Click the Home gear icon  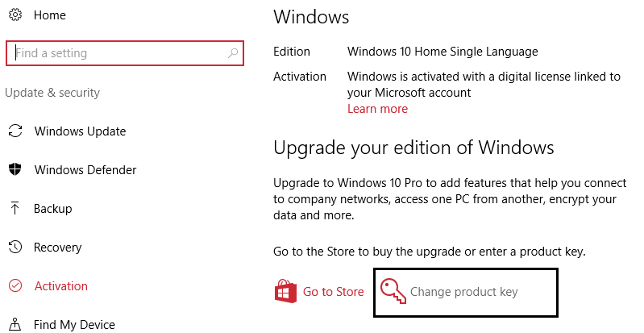coord(15,15)
